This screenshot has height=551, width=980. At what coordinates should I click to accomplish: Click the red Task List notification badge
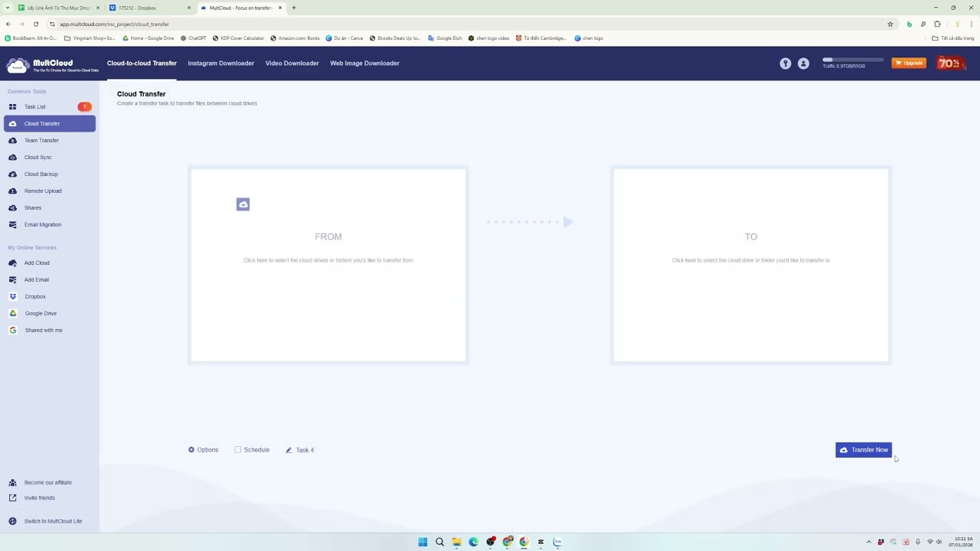[84, 106]
